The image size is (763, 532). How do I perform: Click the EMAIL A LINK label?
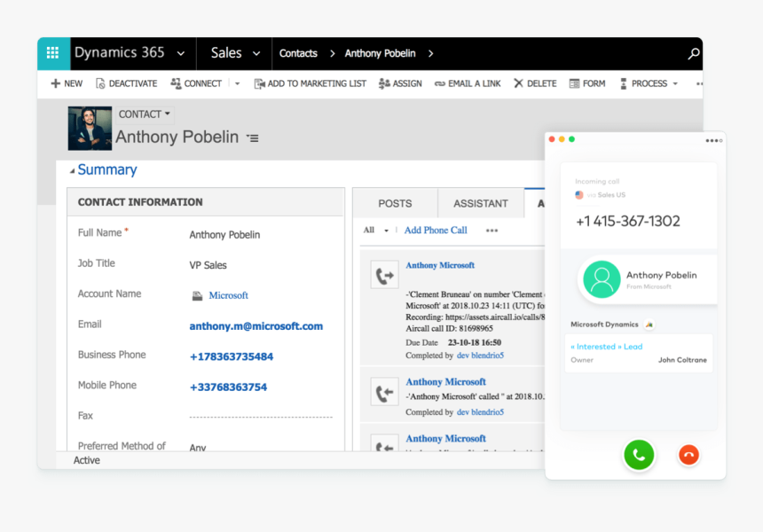tap(475, 83)
